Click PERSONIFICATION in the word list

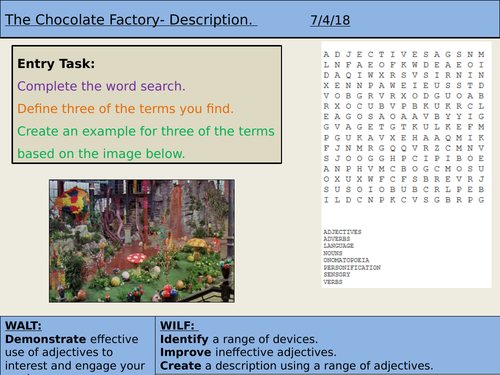352,267
